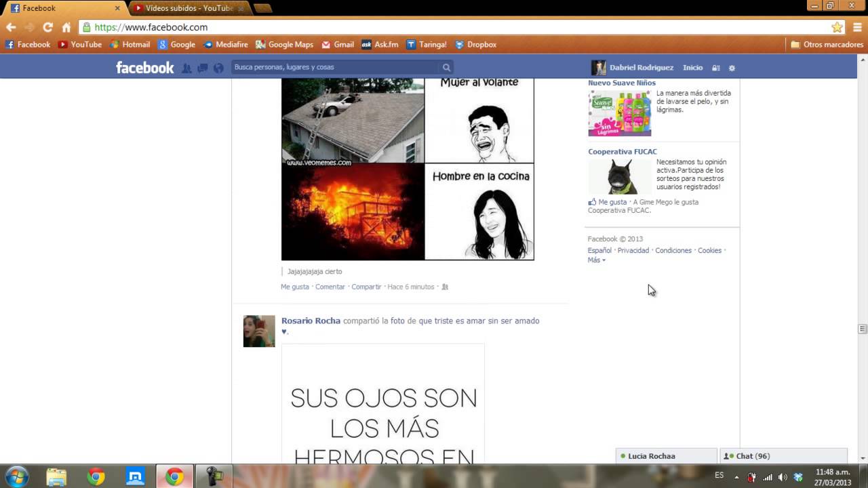Like Cooperativa FUCAC via Me gusta

(x=612, y=202)
